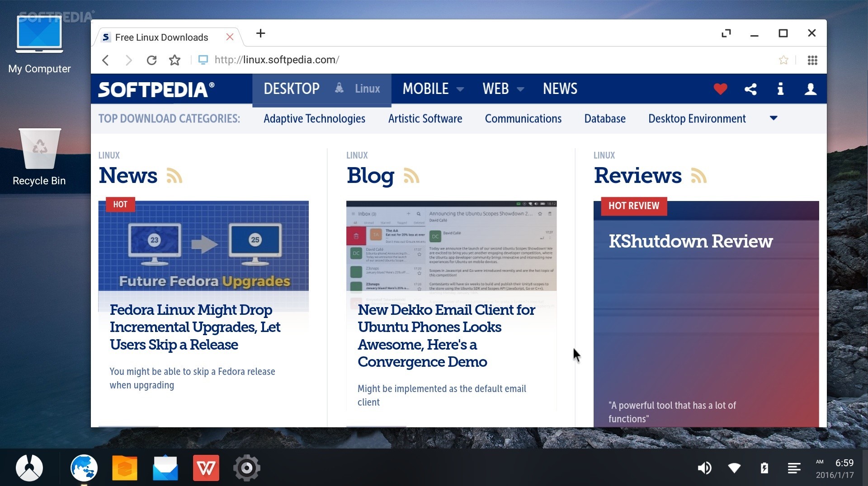Viewport: 868px width, 486px height.
Task: Open the orange file manager taskbar icon
Action: pos(125,467)
